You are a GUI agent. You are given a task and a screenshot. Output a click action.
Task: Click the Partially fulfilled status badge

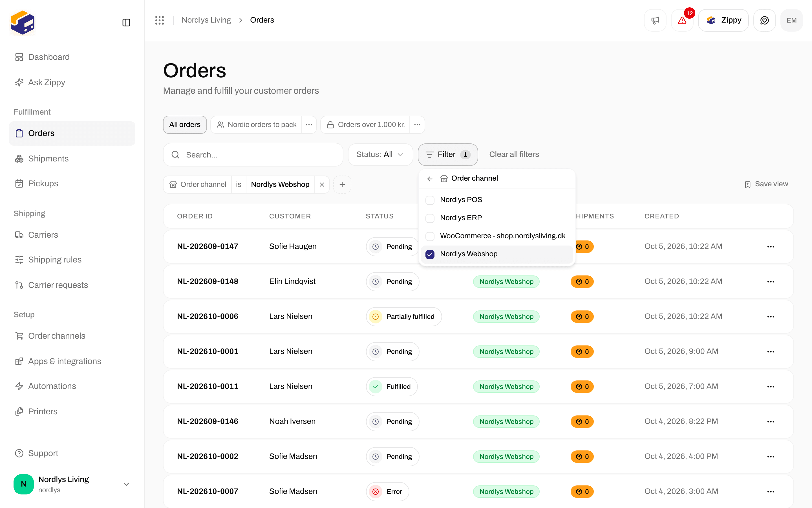404,316
